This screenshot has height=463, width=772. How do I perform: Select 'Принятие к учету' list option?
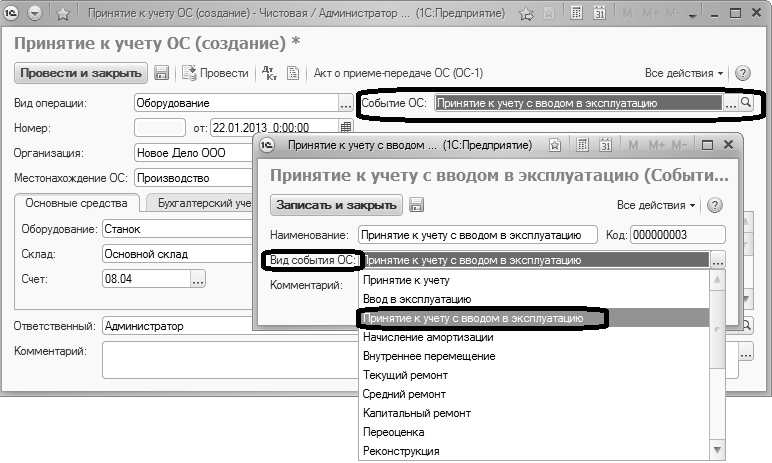(x=534, y=280)
